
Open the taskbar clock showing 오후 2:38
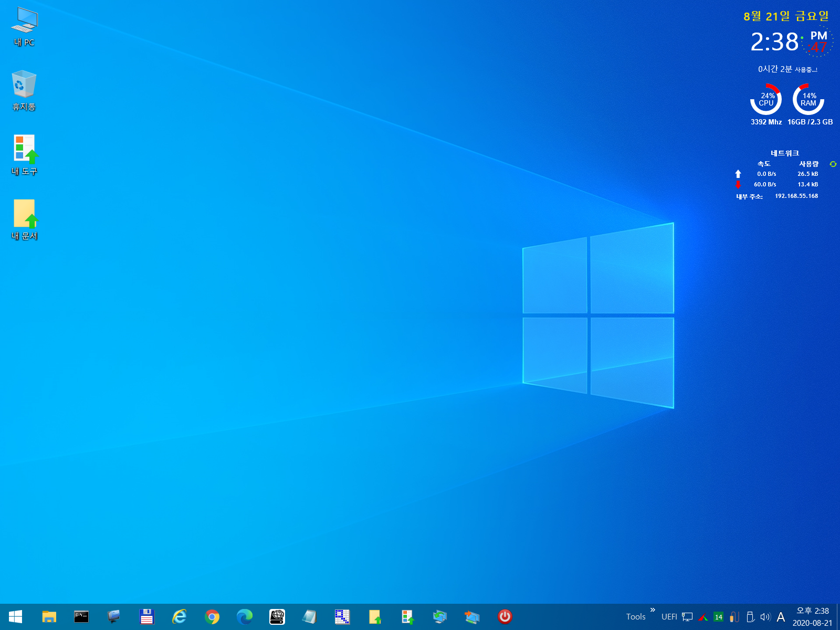pos(812,617)
